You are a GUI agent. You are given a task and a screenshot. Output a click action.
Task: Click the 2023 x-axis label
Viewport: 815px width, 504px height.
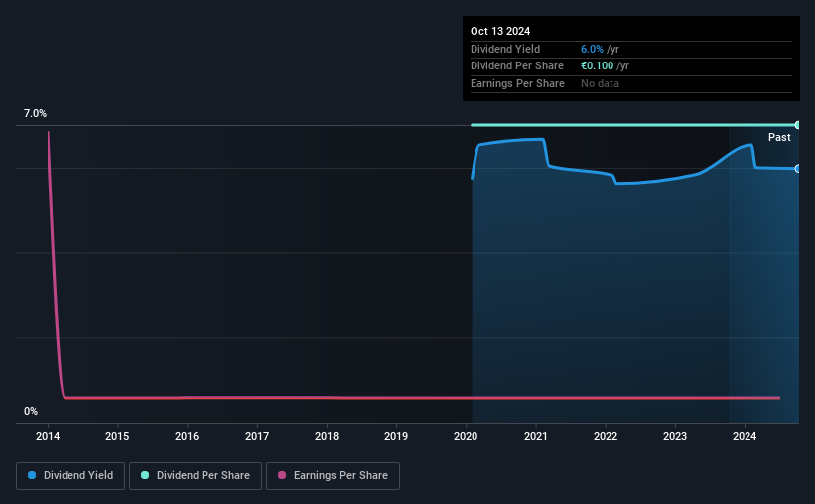[x=675, y=436]
